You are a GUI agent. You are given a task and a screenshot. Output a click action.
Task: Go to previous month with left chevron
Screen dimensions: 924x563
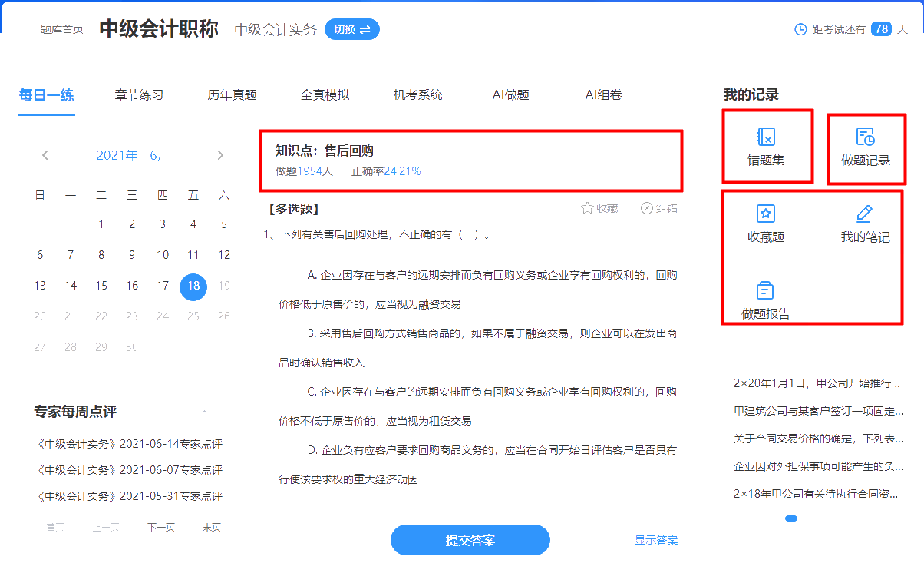(x=45, y=154)
